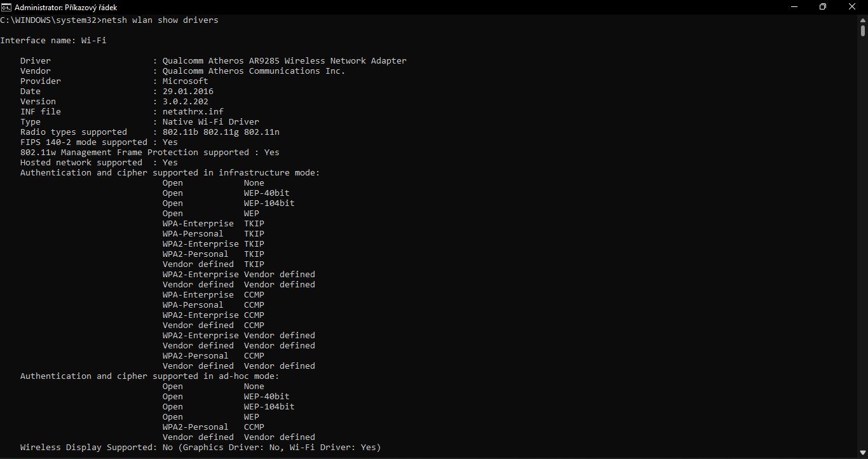Close the Administrator command prompt window
868x459 pixels.
pyautogui.click(x=852, y=7)
